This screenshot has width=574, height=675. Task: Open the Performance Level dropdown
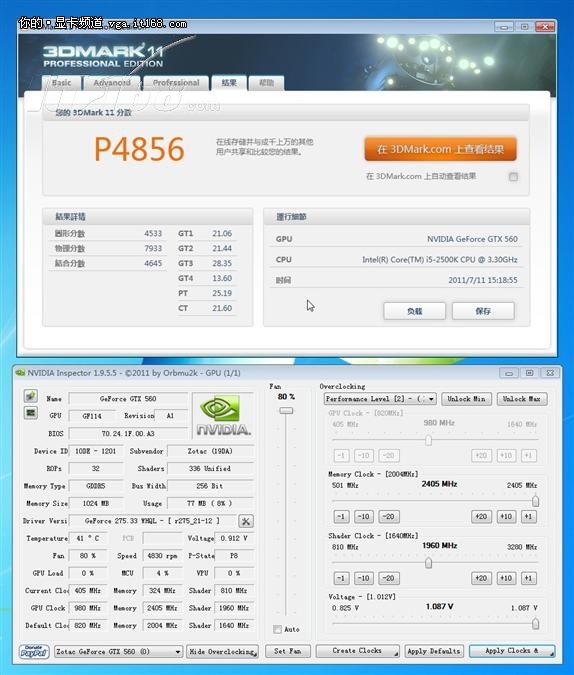click(380, 399)
